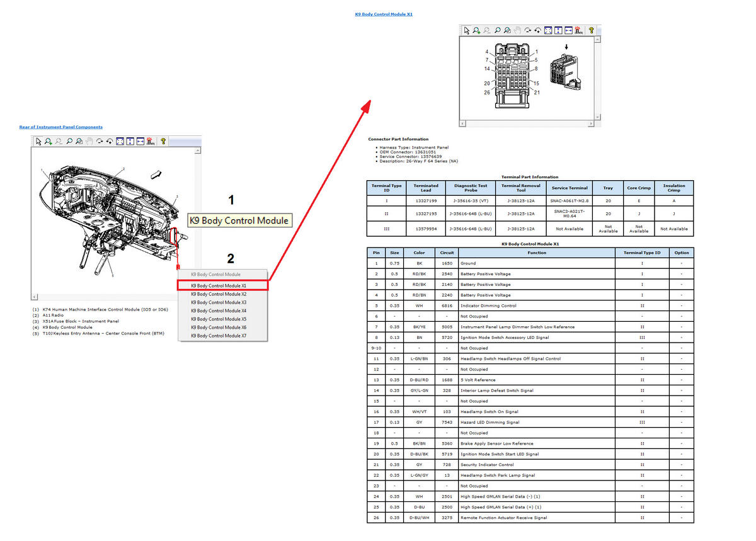Choose K9 Body Control Module X7 menu entry
Screen dimensions: 756x541
coord(223,336)
